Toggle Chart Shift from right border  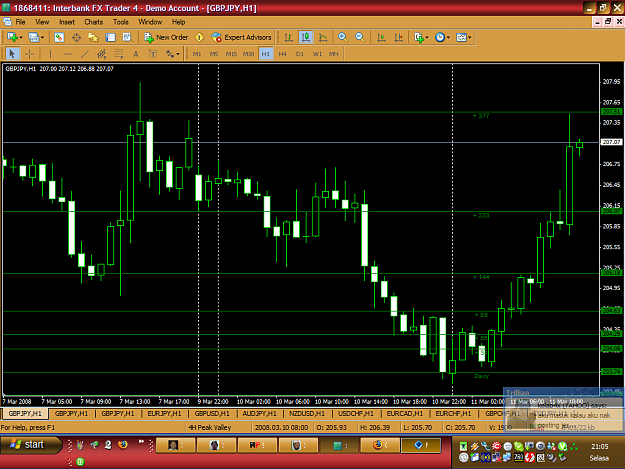[x=398, y=37]
